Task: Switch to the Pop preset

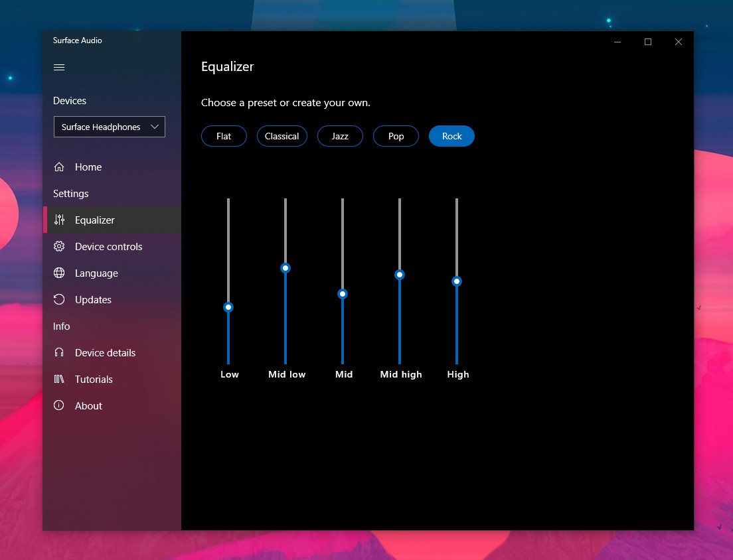Action: pos(396,136)
